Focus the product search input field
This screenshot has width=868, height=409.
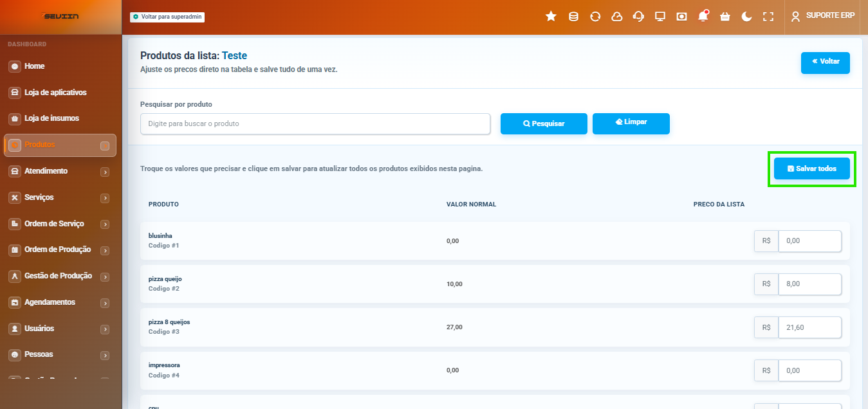(x=315, y=123)
